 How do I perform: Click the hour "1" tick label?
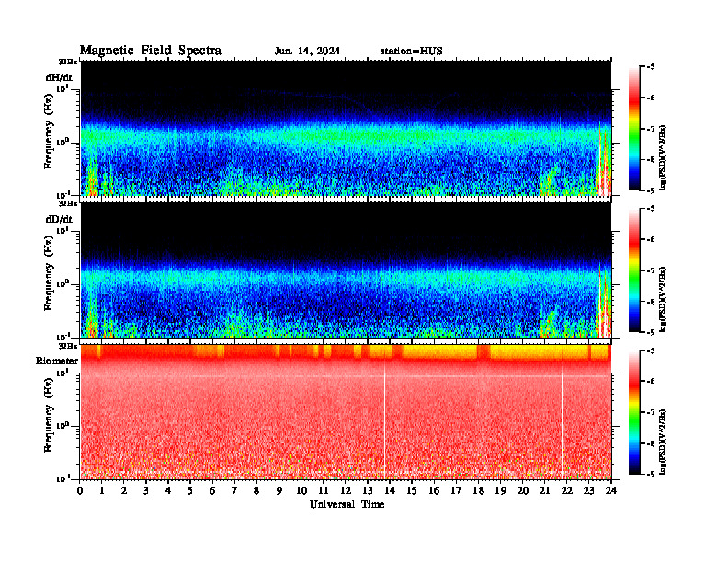(x=102, y=491)
